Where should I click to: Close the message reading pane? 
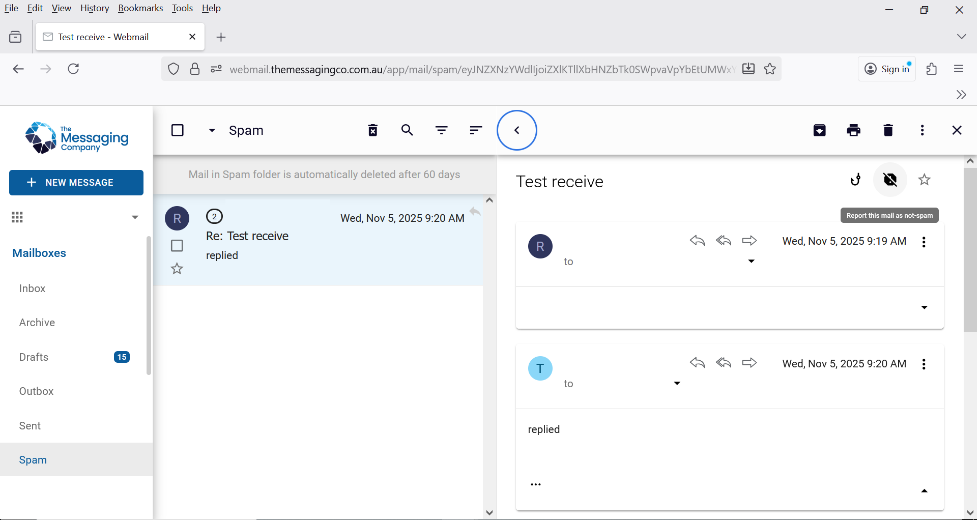click(x=957, y=130)
